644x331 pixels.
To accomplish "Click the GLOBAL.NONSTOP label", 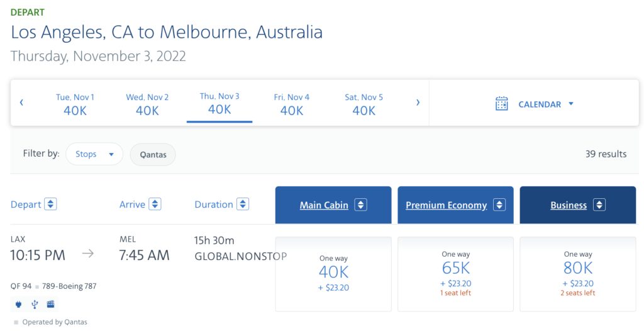I will pyautogui.click(x=241, y=256).
